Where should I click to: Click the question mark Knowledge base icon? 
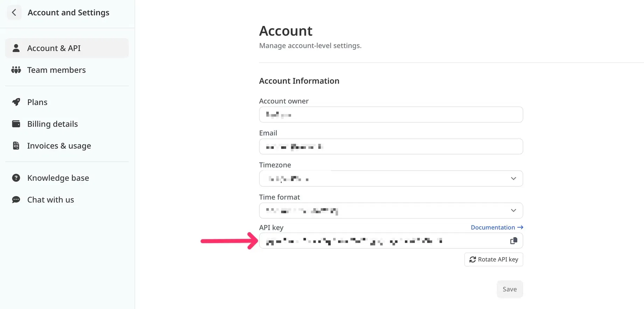point(16,178)
